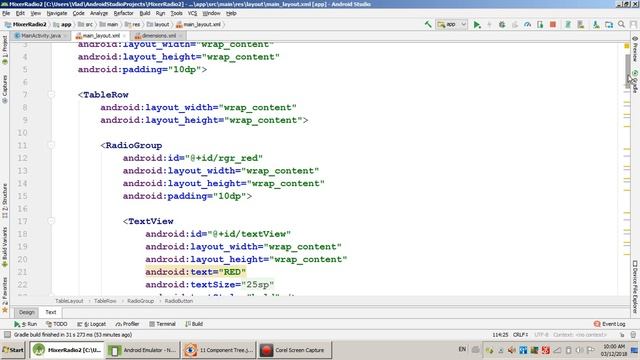
Task: Switch to Android Emulator taskbar window
Action: click(143, 350)
